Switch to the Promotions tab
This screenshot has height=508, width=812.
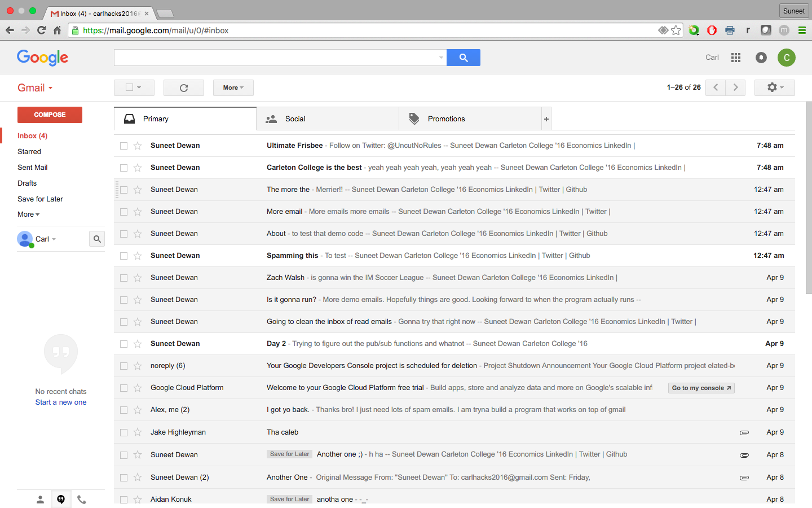pyautogui.click(x=470, y=119)
